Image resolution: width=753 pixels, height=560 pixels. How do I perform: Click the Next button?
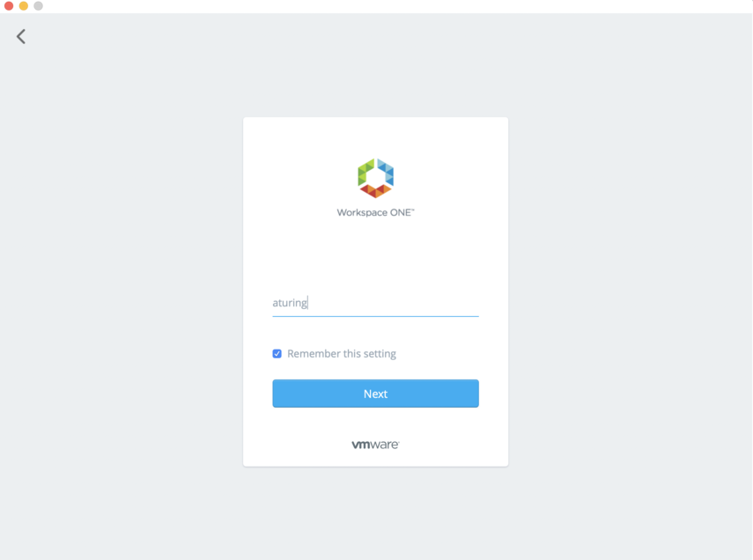[x=375, y=394]
